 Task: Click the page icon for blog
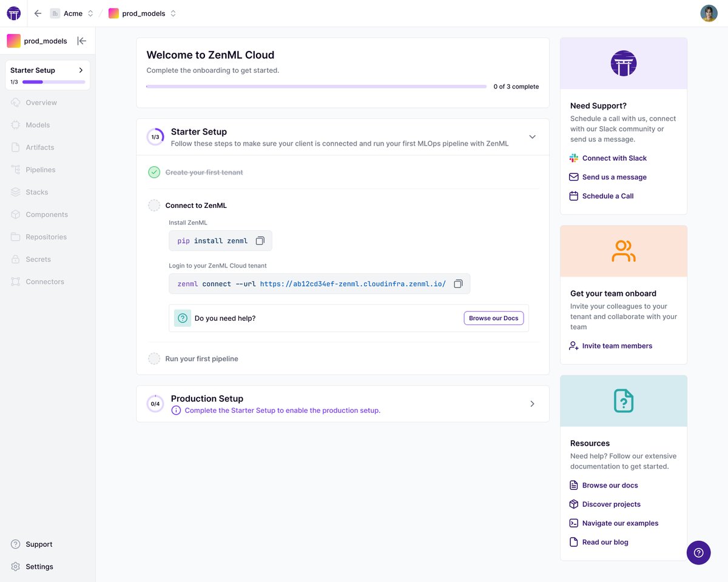pyautogui.click(x=574, y=542)
